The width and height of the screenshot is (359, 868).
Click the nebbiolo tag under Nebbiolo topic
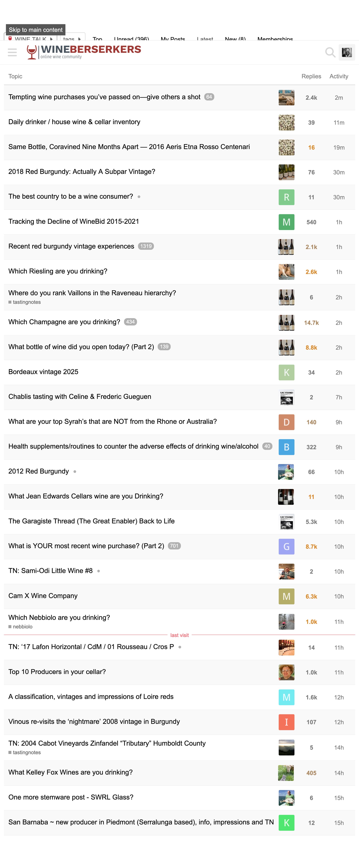pos(23,627)
